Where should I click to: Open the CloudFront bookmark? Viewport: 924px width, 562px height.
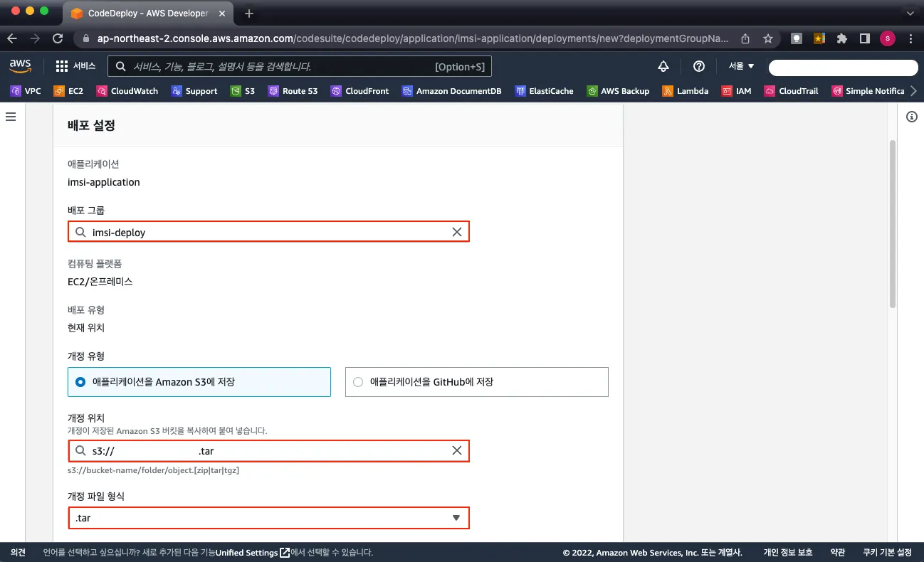tap(359, 91)
